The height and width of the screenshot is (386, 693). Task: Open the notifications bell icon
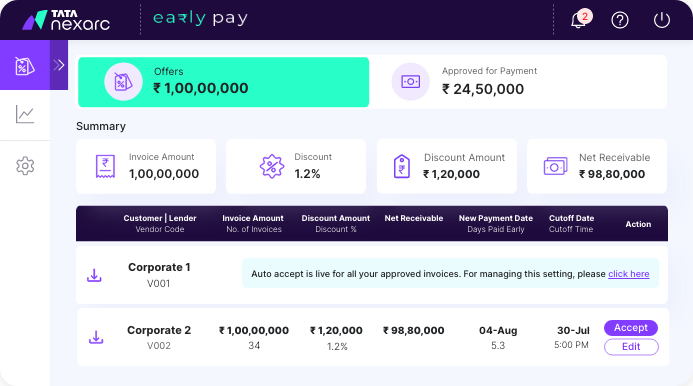click(x=579, y=20)
